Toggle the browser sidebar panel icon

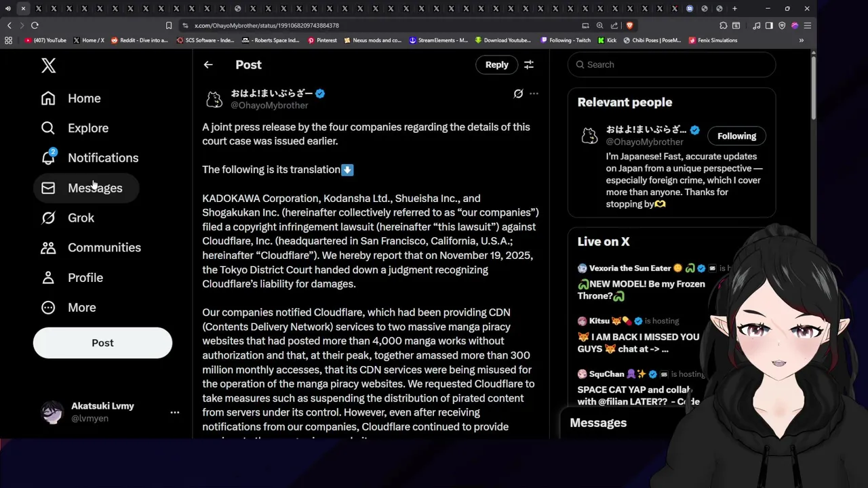click(x=769, y=25)
